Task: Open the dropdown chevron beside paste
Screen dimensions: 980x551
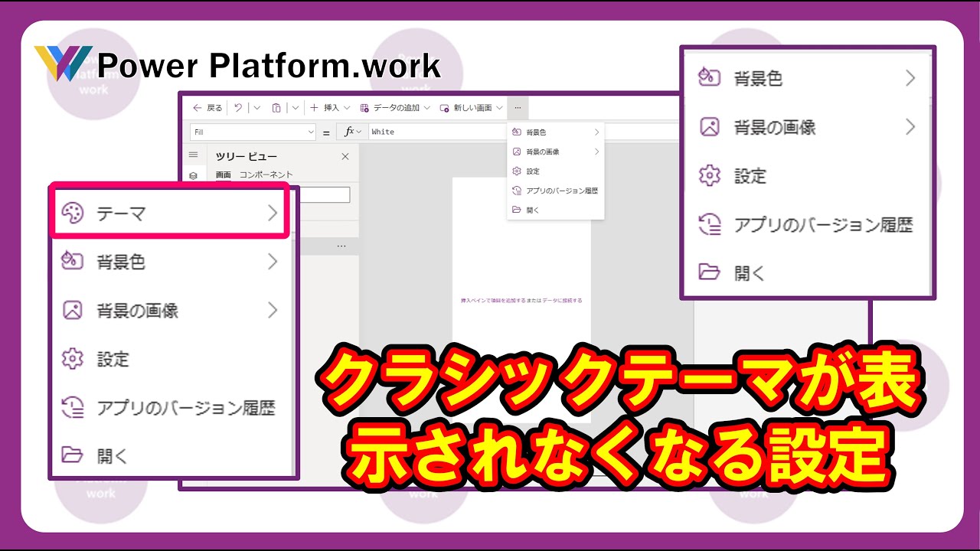Action: [x=295, y=108]
